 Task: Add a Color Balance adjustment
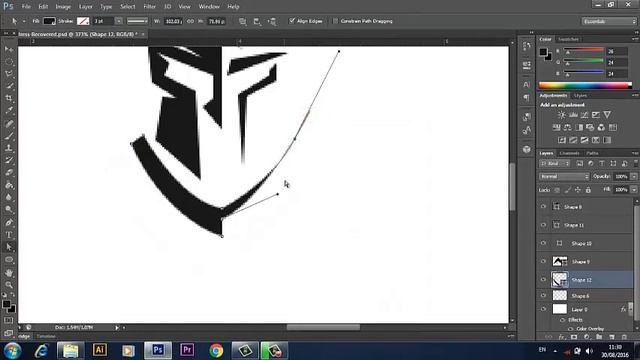(567, 127)
